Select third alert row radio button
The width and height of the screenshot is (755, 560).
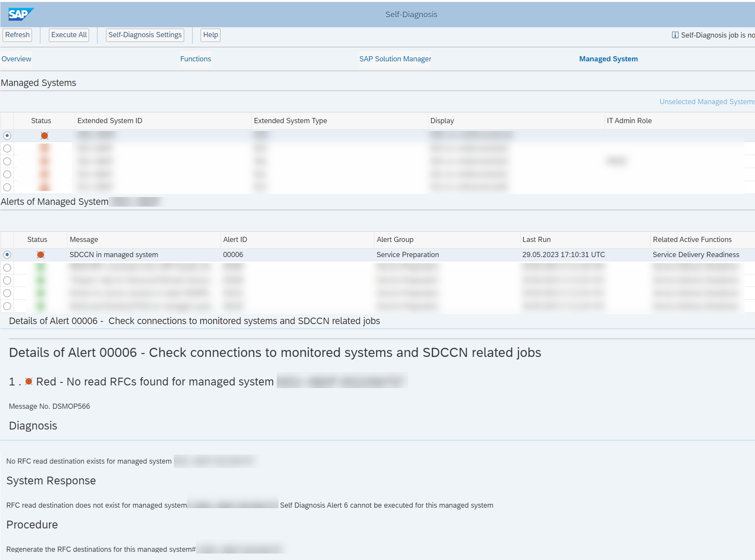pyautogui.click(x=7, y=280)
